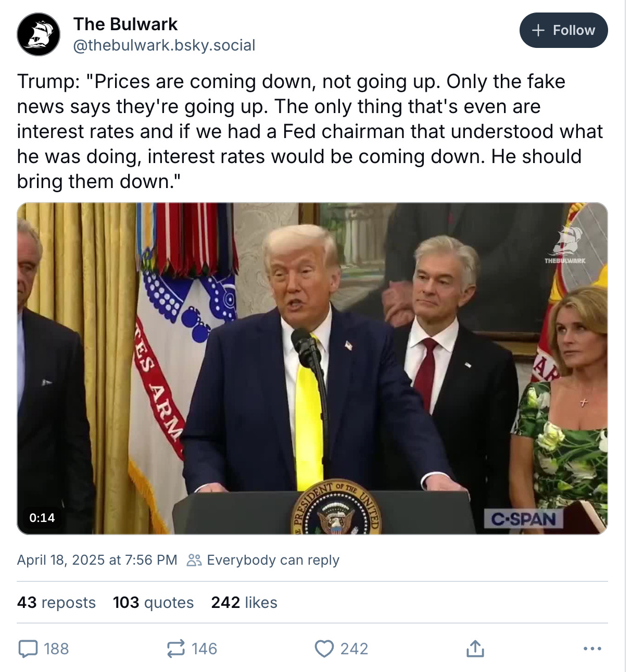The image size is (631, 672).
Task: Show the 242 likes list
Action: pyautogui.click(x=244, y=603)
